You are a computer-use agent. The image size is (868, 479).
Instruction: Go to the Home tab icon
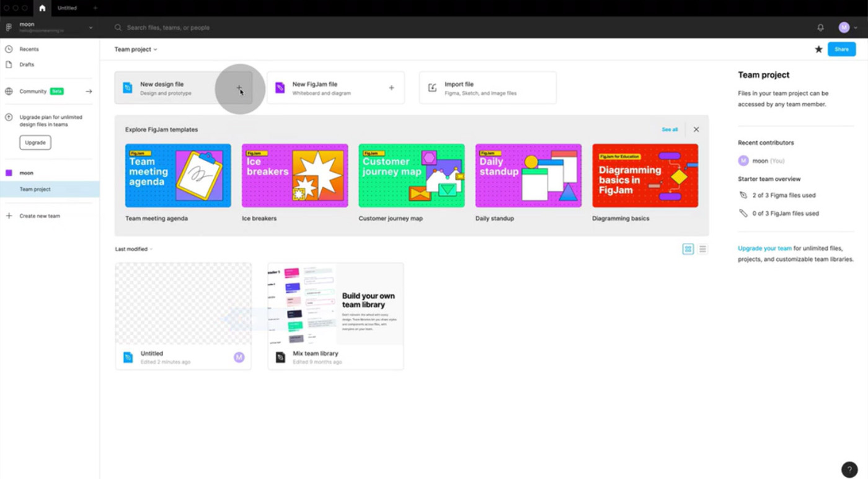(42, 8)
